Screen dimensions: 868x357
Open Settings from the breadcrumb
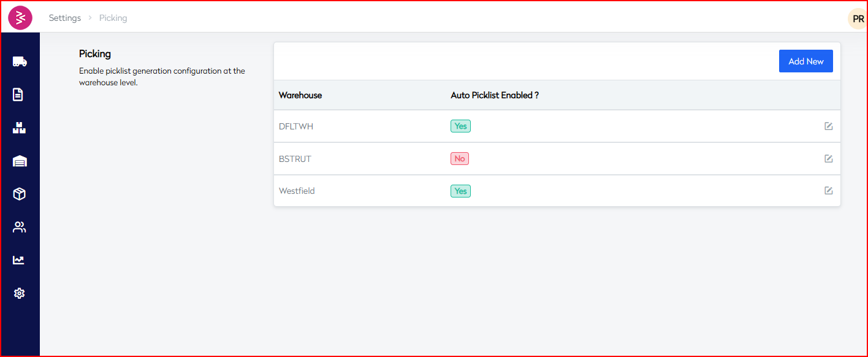tap(64, 18)
